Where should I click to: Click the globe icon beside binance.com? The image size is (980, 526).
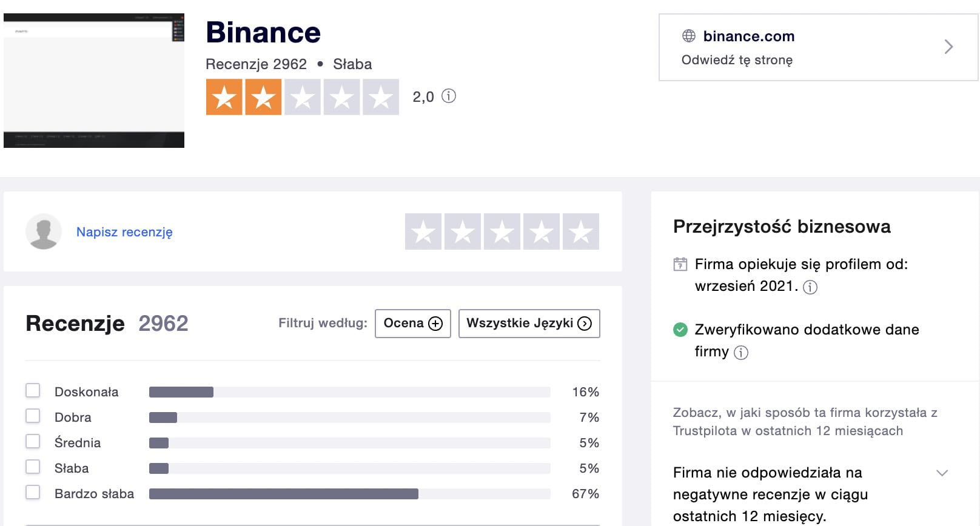tap(689, 36)
